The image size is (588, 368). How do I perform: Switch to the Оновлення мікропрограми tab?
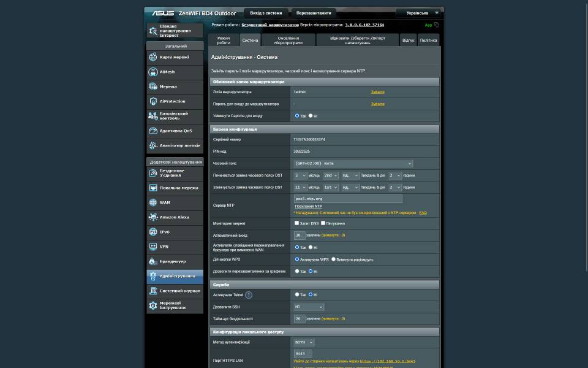[288, 40]
